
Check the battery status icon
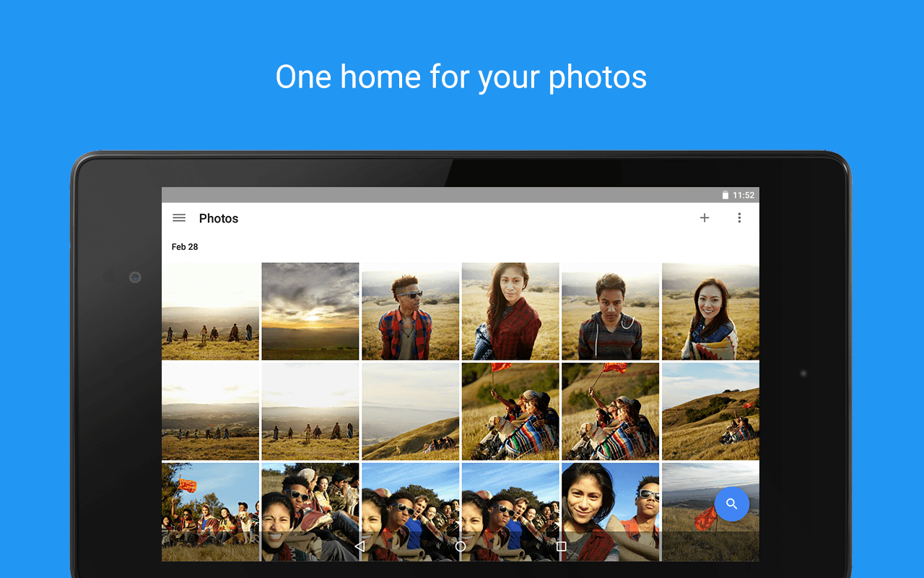[725, 194]
